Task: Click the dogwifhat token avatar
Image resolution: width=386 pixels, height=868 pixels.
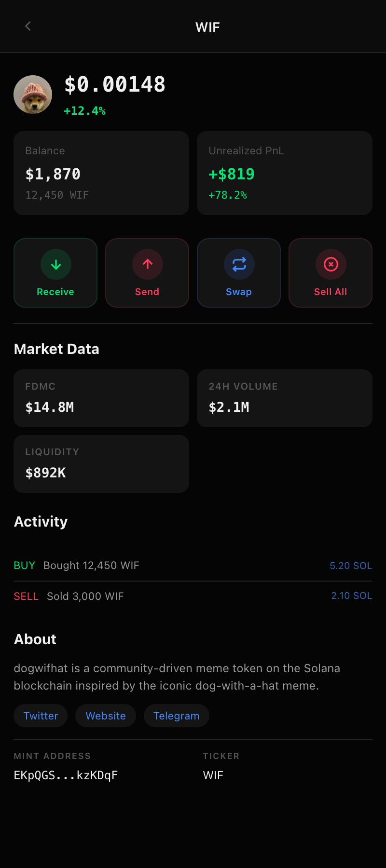Action: point(33,95)
